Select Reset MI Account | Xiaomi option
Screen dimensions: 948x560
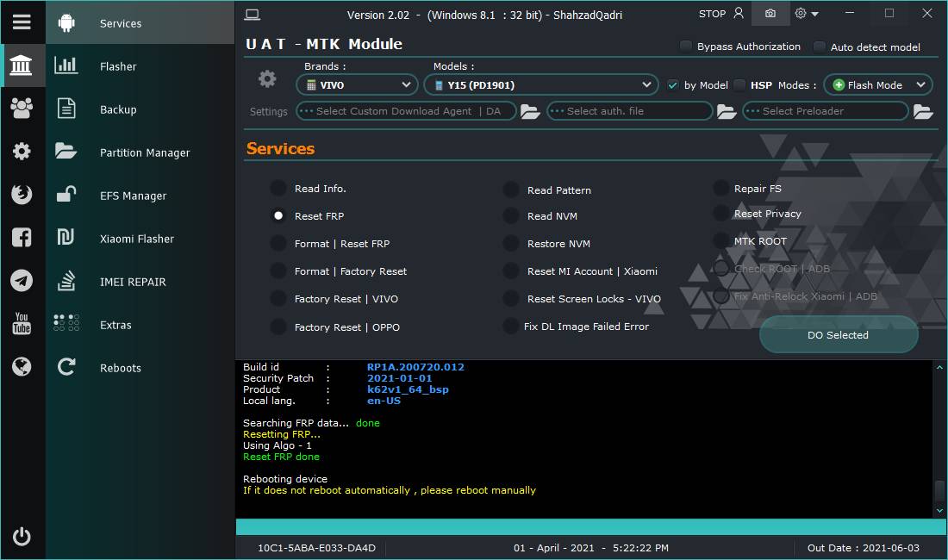click(511, 271)
